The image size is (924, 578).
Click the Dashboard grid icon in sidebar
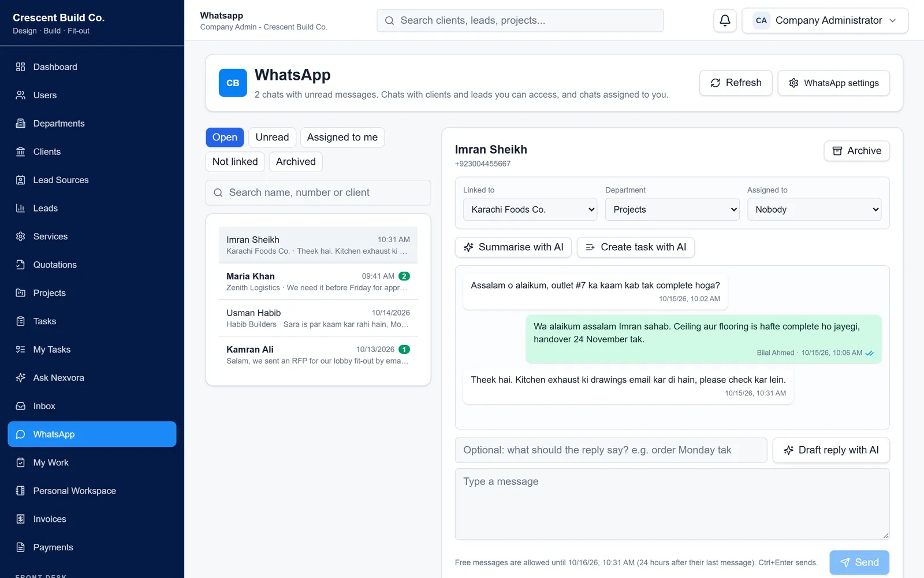(x=21, y=67)
